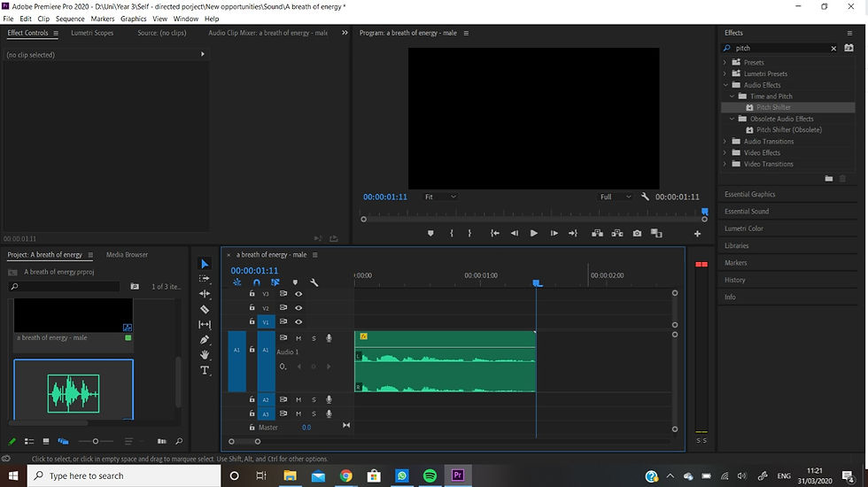Switch to Audio Clip Mixer tab
This screenshot has width=868, height=487.
point(267,34)
